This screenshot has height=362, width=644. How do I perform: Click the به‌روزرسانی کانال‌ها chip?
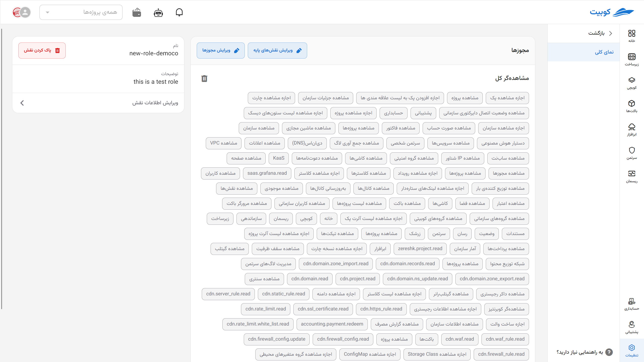tap(328, 189)
